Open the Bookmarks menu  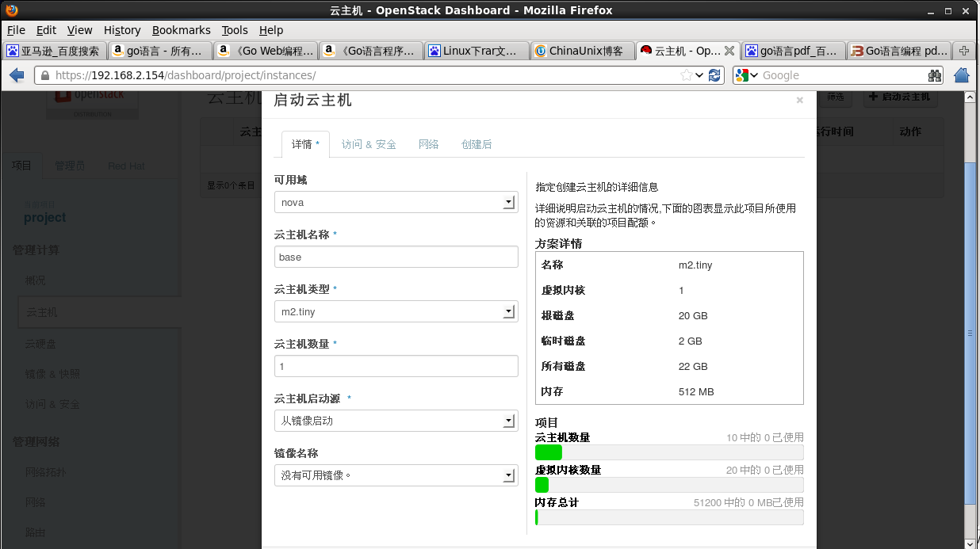point(182,30)
